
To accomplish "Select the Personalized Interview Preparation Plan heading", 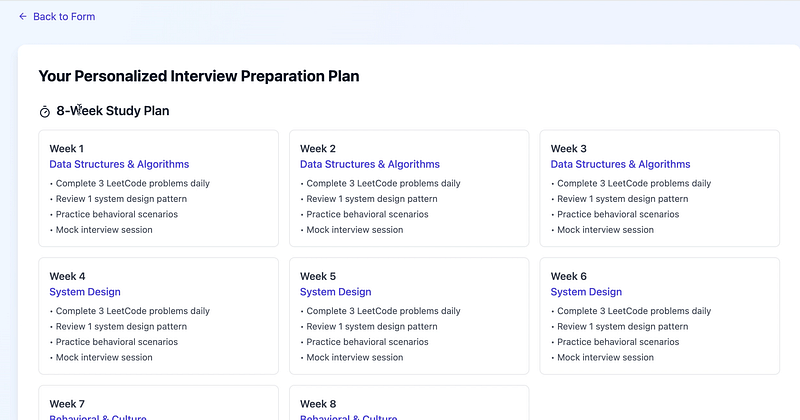I will [x=198, y=76].
